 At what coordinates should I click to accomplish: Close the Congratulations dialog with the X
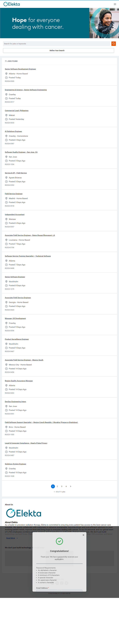[83, 535]
